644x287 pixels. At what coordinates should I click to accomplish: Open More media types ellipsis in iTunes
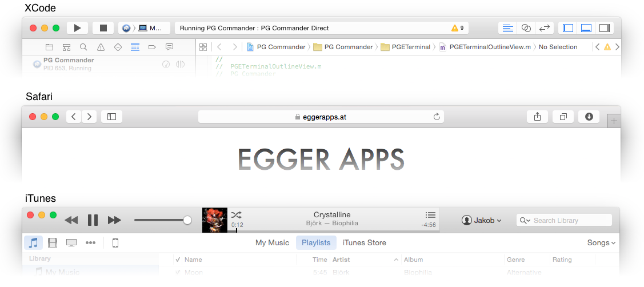[90, 242]
